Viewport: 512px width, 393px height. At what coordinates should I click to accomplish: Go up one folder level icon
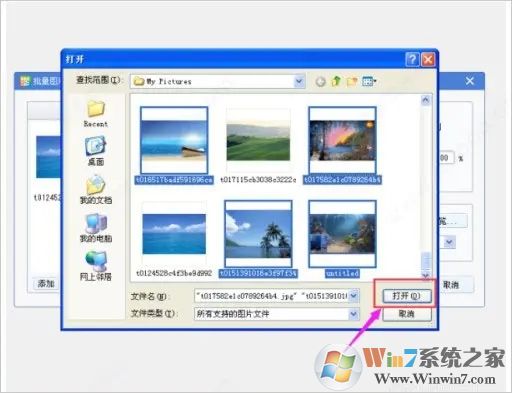(x=336, y=81)
